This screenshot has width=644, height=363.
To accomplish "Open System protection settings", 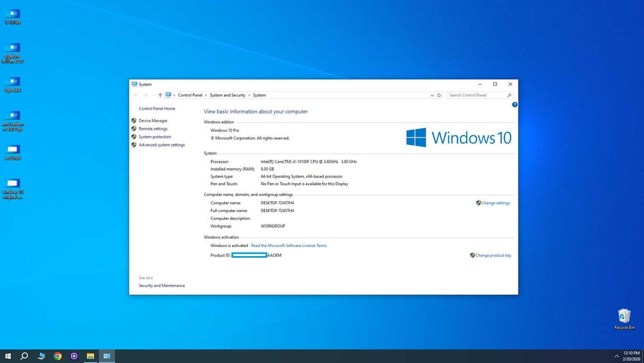I will click(155, 137).
